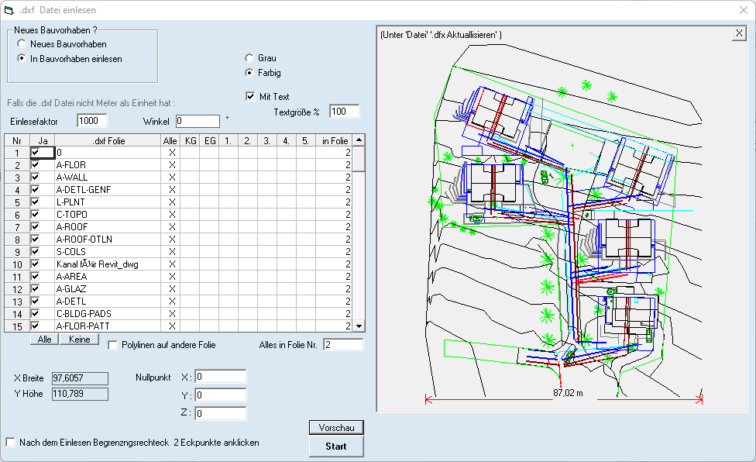Click the Alle X mark for A-WALL

[172, 177]
